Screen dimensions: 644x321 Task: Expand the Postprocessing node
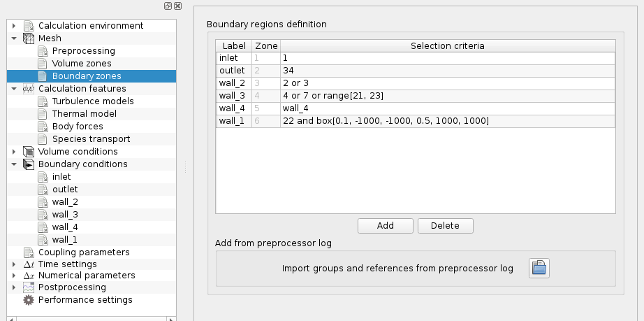pyautogui.click(x=14, y=287)
